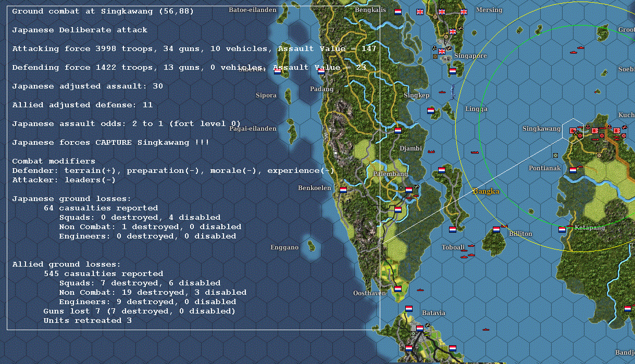Select the 'Batavia' map label
635x364 pixels.
click(433, 313)
